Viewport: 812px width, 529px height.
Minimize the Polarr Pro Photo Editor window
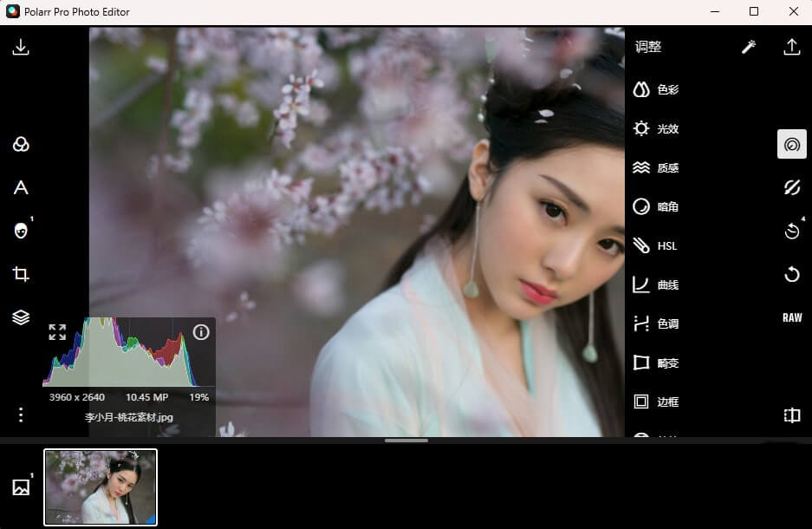[x=715, y=11]
